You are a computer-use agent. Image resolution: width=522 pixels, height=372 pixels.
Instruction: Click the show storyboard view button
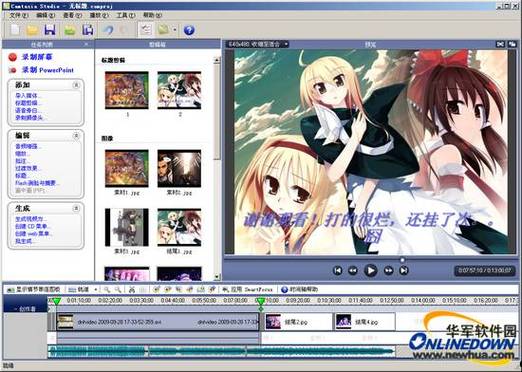33,290
